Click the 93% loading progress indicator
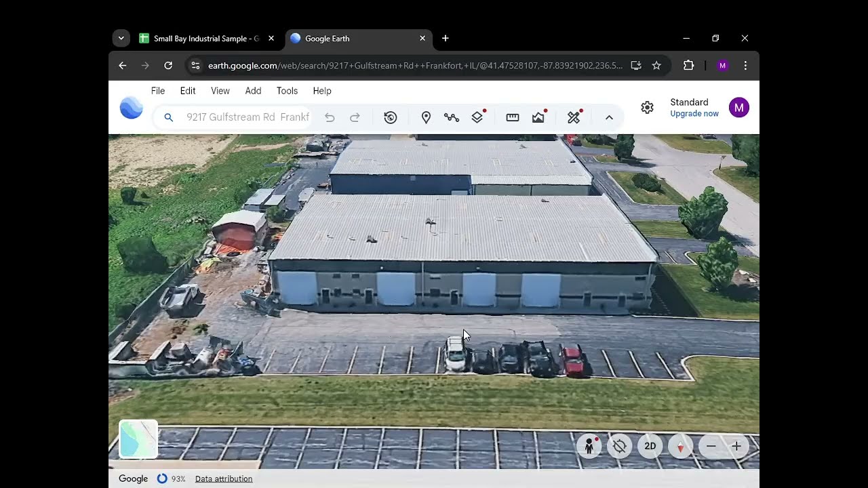868x488 pixels. 171,479
